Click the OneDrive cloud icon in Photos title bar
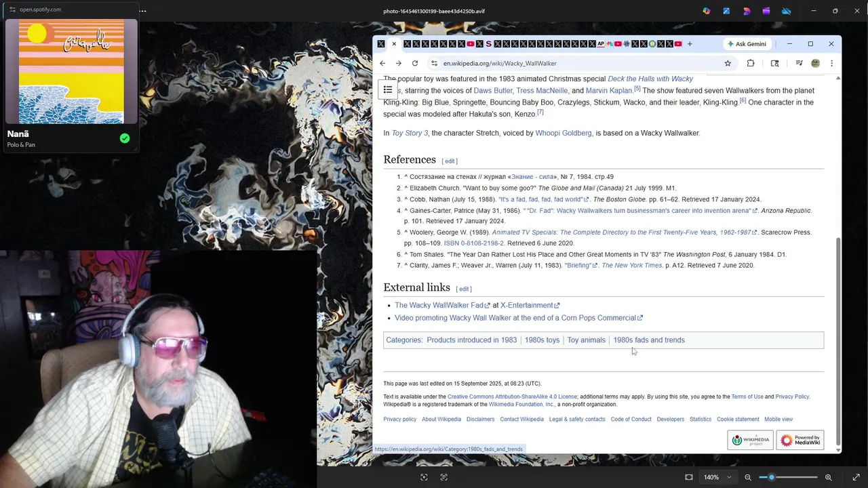 pos(786,11)
